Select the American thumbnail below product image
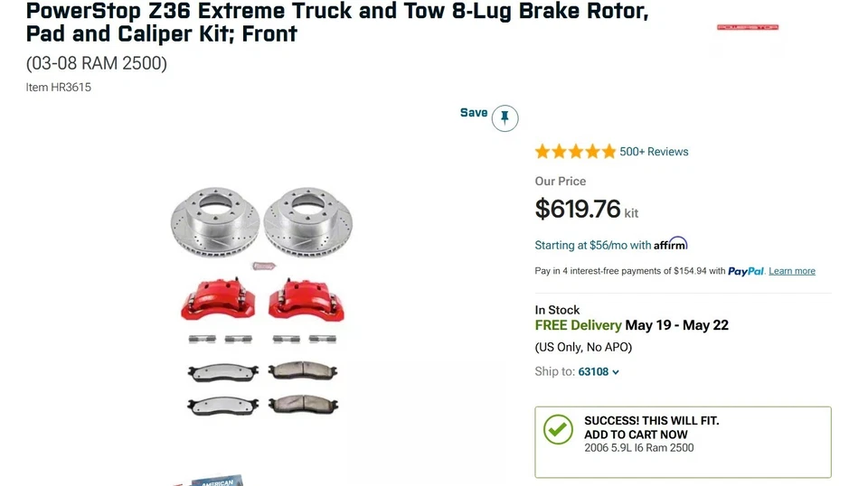 click(217, 481)
